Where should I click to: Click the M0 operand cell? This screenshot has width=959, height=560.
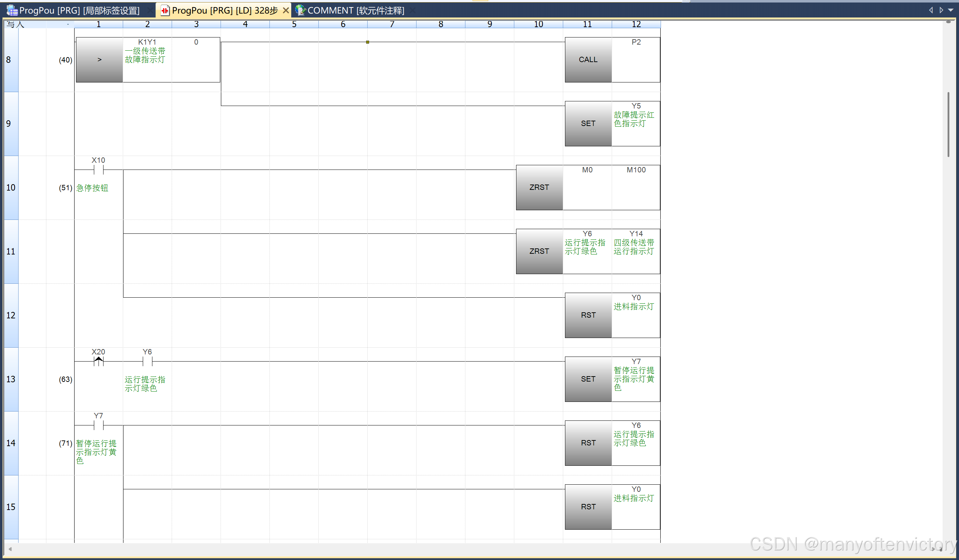coord(587,187)
